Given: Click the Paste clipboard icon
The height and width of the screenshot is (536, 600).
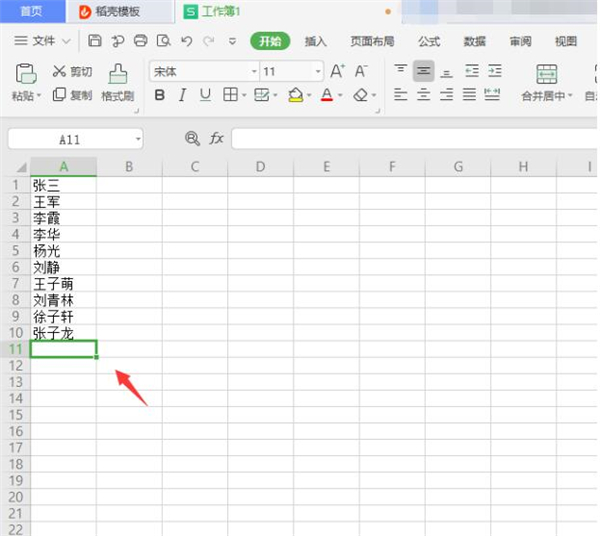Looking at the screenshot, I should pos(26,73).
